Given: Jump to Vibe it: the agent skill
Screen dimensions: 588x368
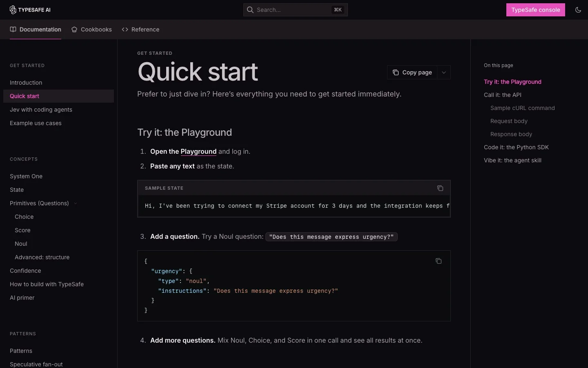Looking at the screenshot, I should tap(512, 160).
